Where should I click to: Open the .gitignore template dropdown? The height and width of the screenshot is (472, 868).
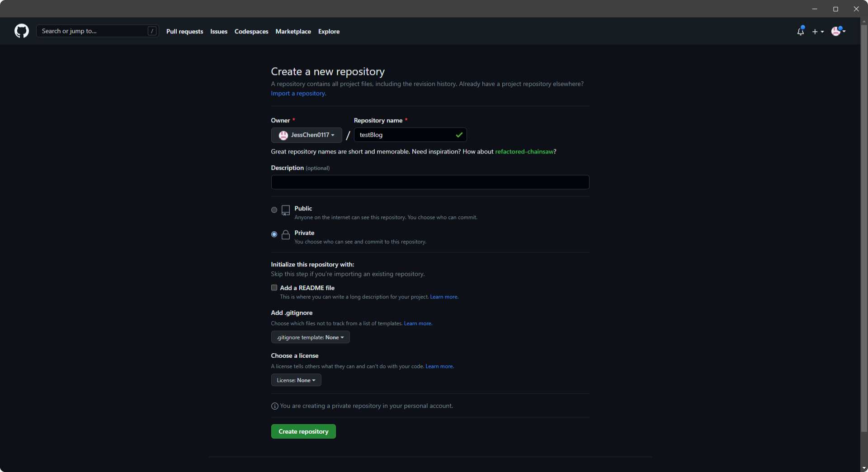310,337
